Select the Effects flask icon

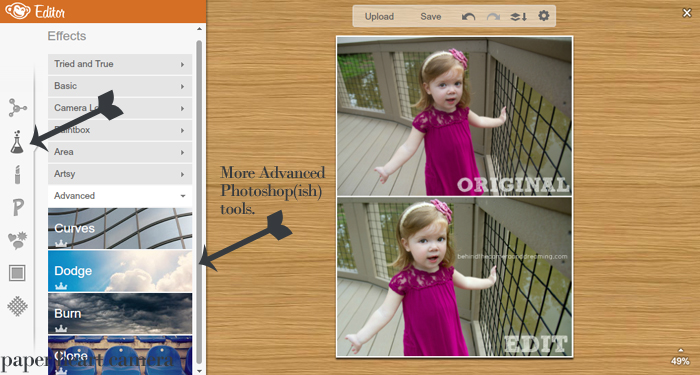click(17, 142)
